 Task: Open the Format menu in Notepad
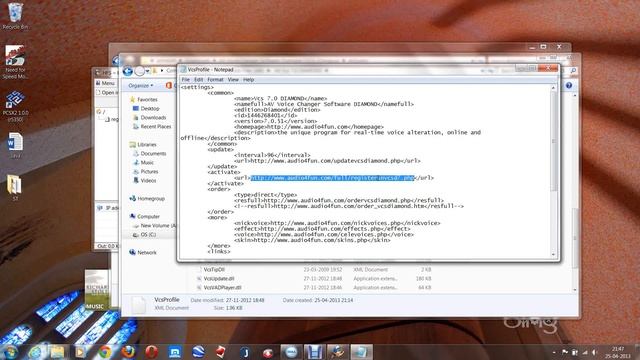pyautogui.click(x=215, y=80)
